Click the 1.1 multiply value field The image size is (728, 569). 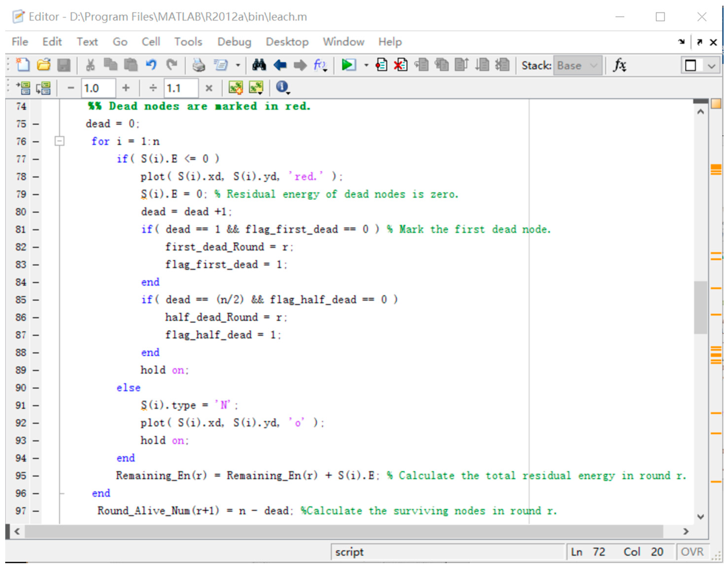180,88
